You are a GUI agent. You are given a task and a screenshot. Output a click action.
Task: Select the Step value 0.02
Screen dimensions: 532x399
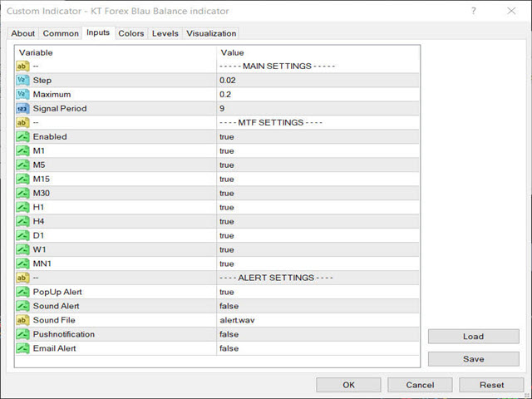click(227, 81)
